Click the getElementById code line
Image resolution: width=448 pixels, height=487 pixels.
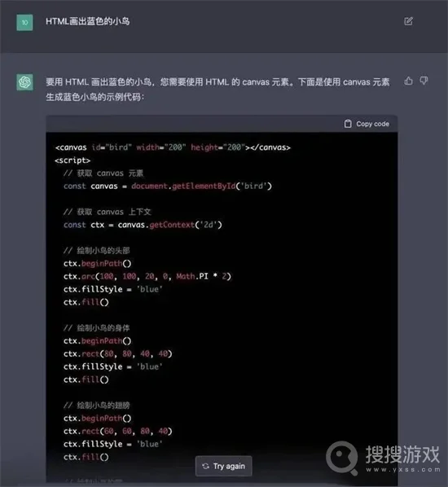click(168, 186)
